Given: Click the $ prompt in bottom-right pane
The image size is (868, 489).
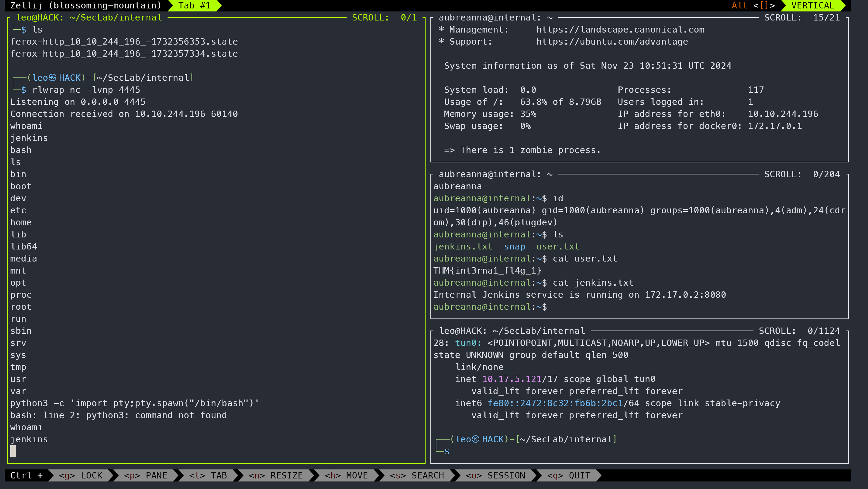Looking at the screenshot, I should pyautogui.click(x=446, y=451).
